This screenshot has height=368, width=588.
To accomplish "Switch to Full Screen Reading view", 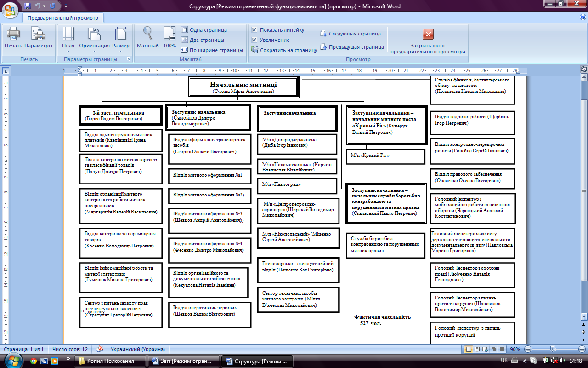I will coord(477,349).
